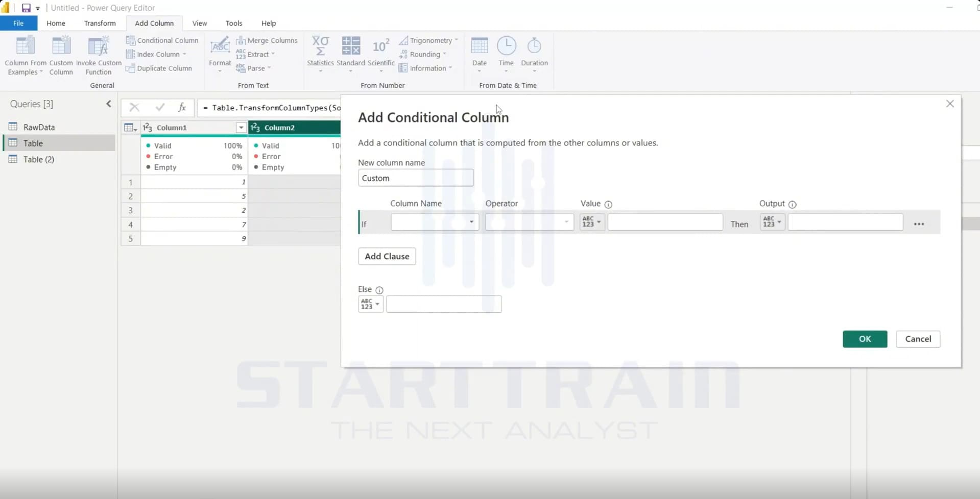Open the Value data type selector
Screen dimensions: 980x499
pos(592,222)
